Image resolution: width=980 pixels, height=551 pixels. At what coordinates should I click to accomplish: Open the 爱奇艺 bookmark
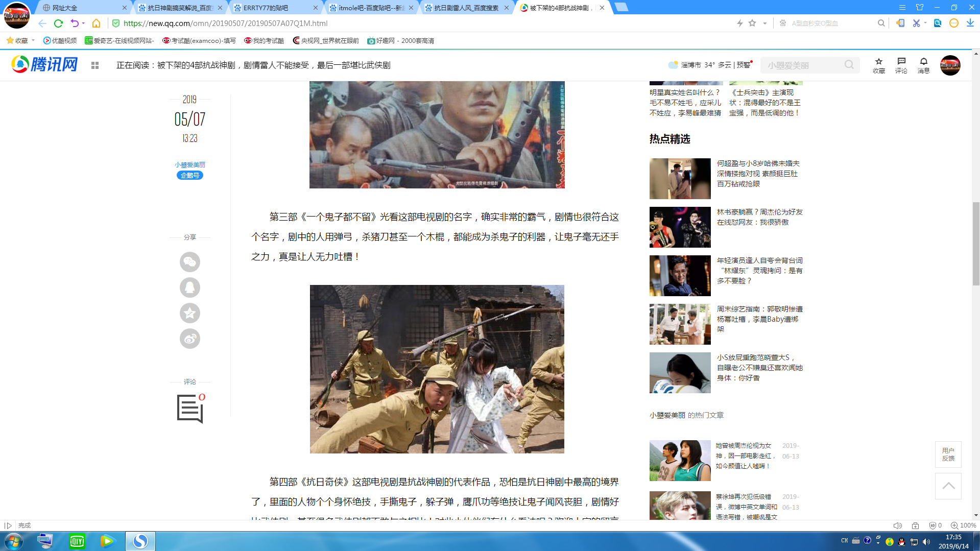[x=119, y=40]
